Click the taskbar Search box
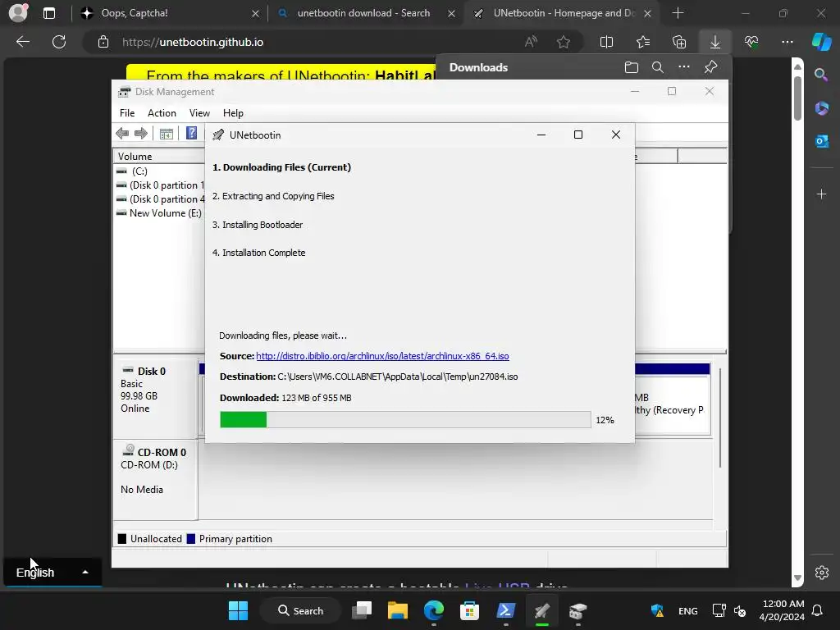 point(300,610)
